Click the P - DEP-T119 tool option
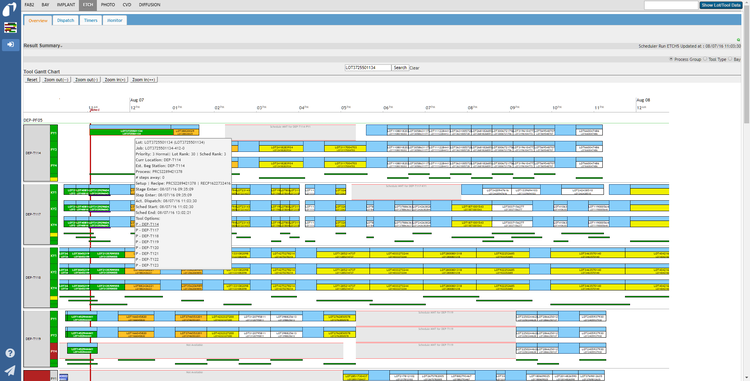This screenshot has width=750, height=381. pos(147,242)
